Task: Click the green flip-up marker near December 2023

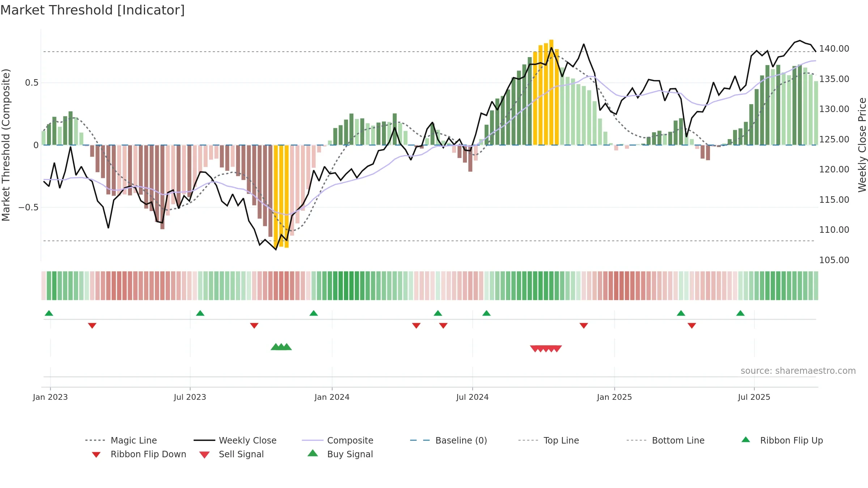Action: pyautogui.click(x=314, y=313)
